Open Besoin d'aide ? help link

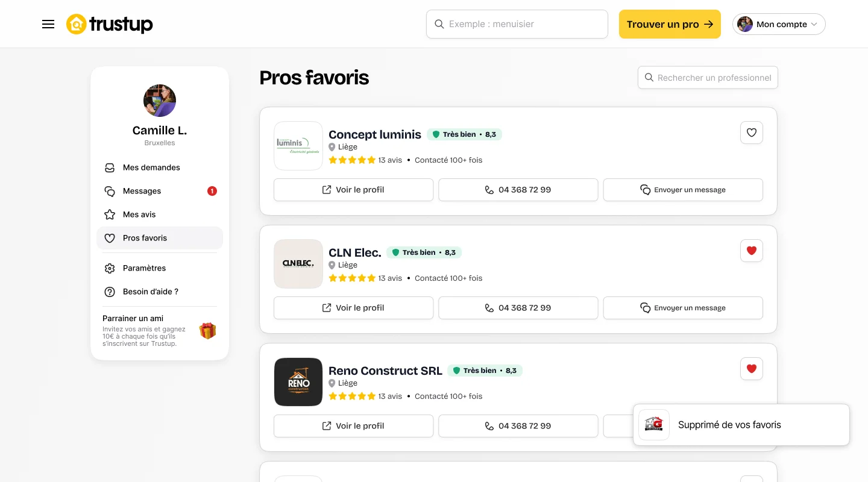pos(160,292)
